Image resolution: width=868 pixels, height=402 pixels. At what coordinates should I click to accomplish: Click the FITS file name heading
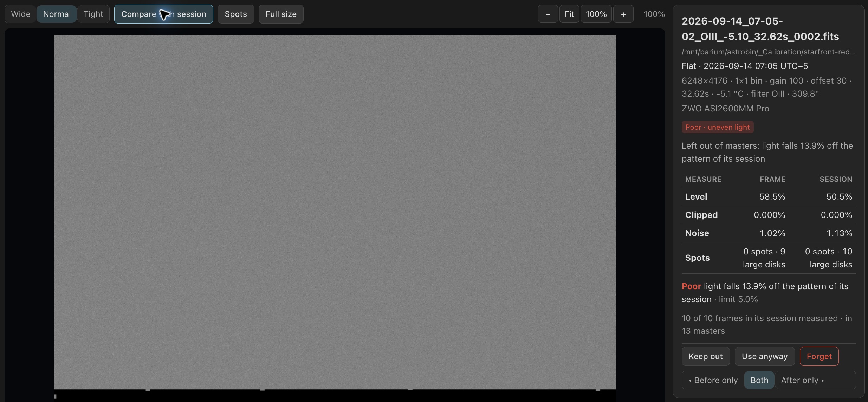760,29
